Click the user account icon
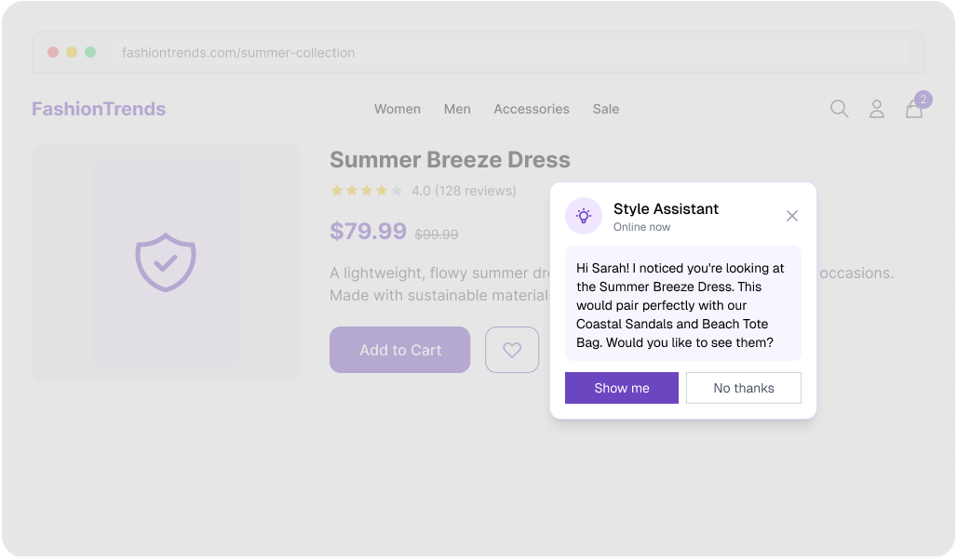The image size is (957, 560). tap(876, 109)
